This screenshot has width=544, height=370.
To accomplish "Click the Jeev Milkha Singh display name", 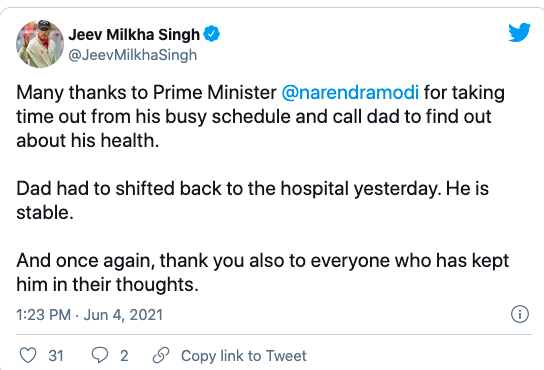I will tap(134, 34).
